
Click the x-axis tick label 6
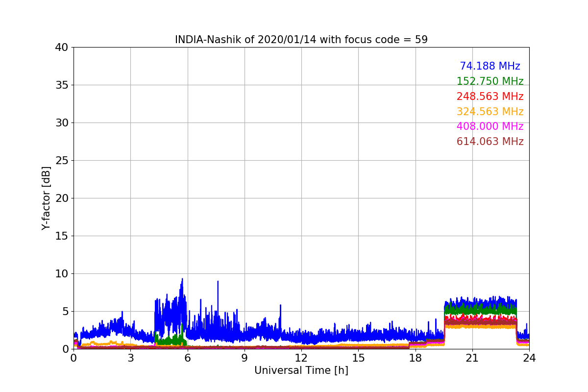pos(187,358)
